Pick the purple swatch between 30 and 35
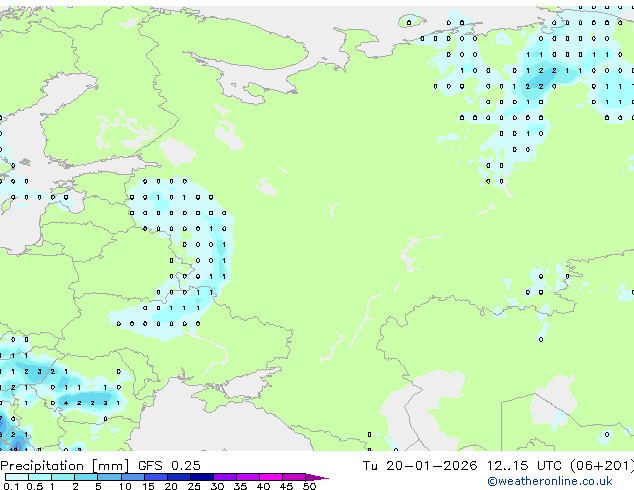This screenshot has height=490, width=634. tap(224, 477)
